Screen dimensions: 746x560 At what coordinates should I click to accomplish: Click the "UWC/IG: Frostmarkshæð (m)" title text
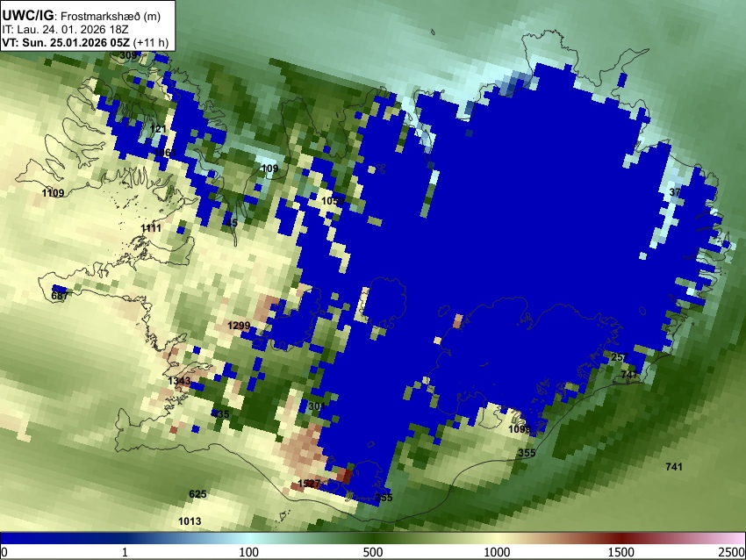click(82, 16)
